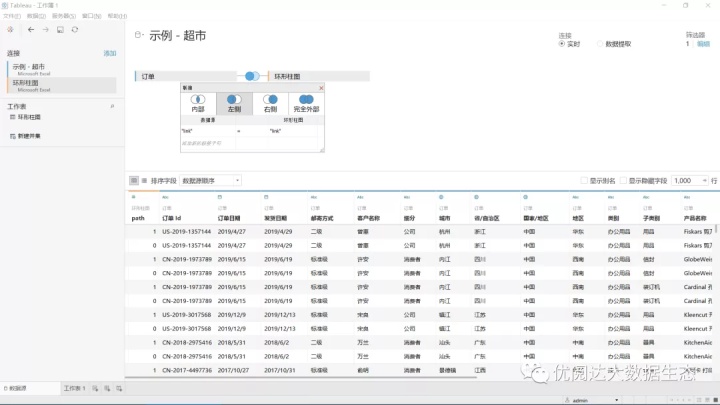This screenshot has height=405, width=720.
Task: Select the 数据提取 extract radio button
Action: coord(600,44)
